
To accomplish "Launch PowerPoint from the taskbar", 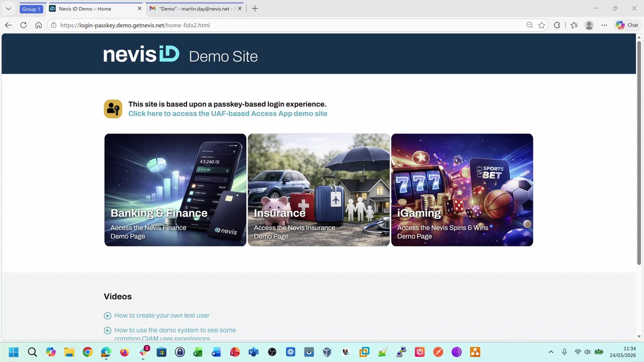I will [235, 352].
